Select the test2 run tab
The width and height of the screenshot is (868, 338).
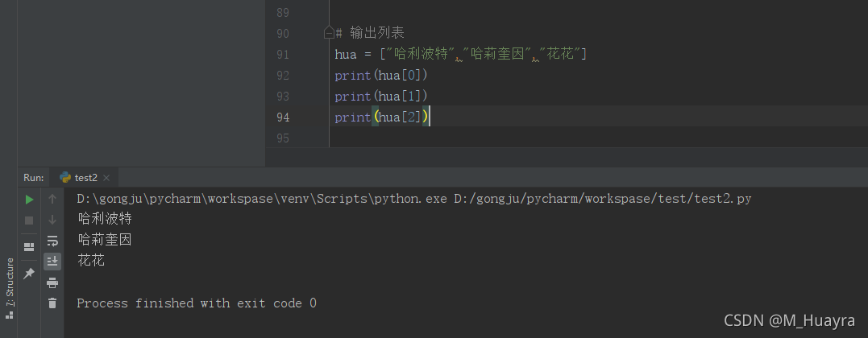tap(85, 178)
